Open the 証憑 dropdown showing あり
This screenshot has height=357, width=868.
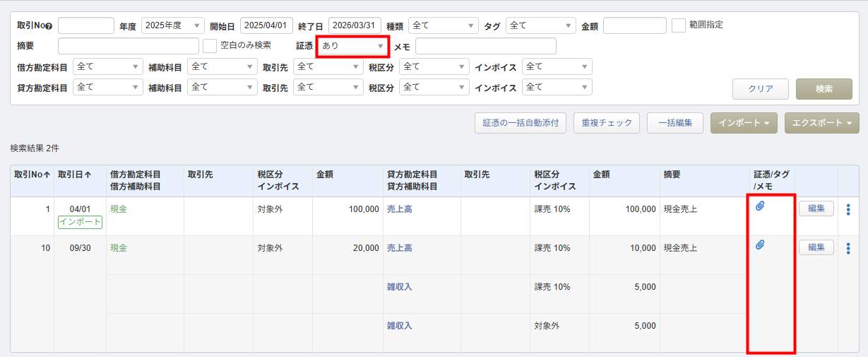352,46
